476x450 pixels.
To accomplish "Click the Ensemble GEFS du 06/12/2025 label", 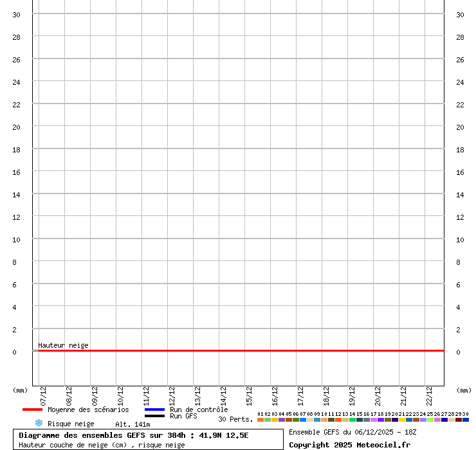I will coord(352,432).
